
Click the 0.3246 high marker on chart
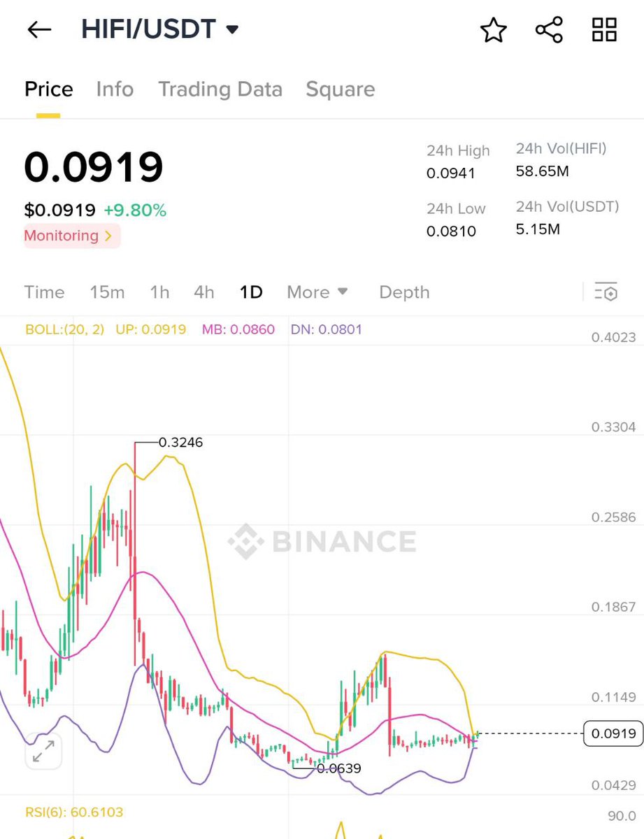[x=180, y=443]
